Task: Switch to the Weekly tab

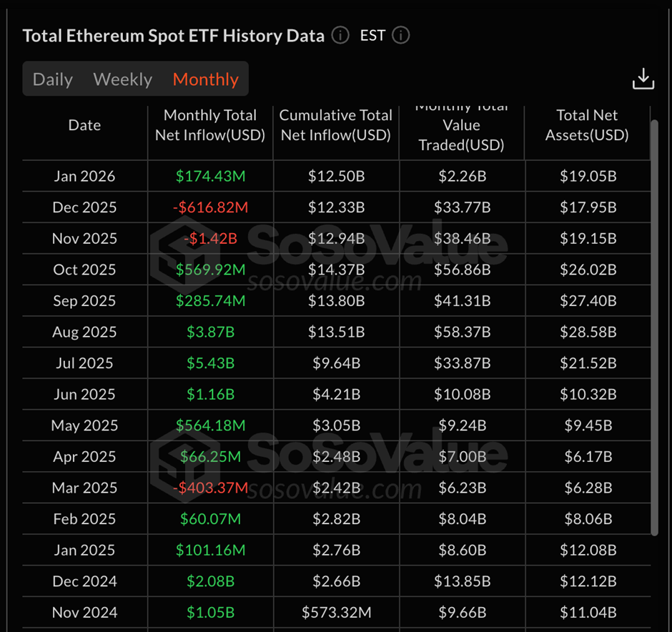Action: (x=123, y=79)
